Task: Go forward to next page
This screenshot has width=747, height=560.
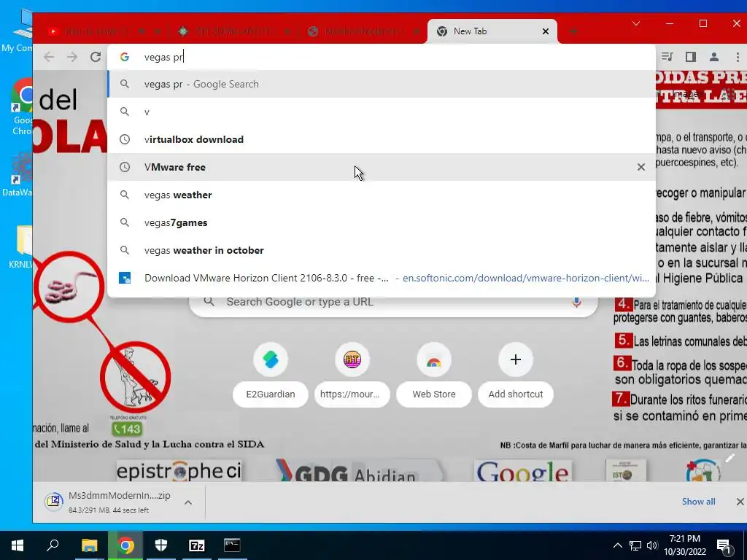Action: click(72, 57)
